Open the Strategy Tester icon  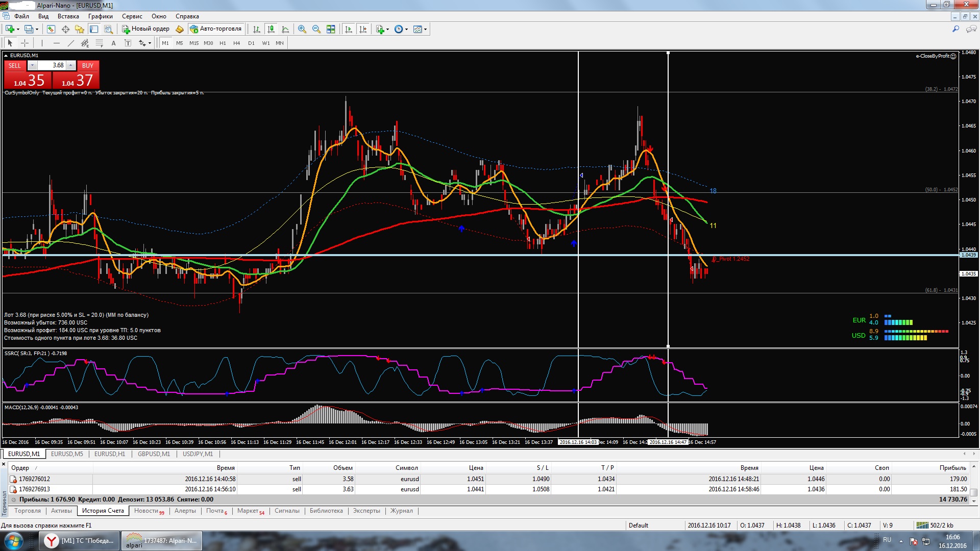pyautogui.click(x=108, y=29)
